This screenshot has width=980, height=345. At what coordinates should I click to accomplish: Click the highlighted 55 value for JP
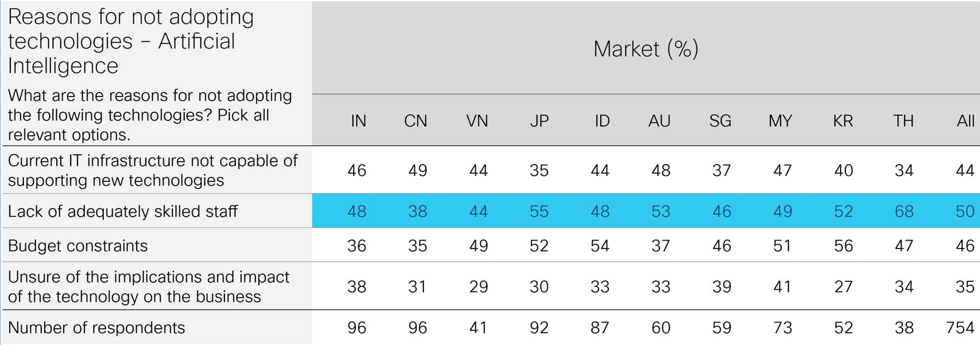[539, 211]
